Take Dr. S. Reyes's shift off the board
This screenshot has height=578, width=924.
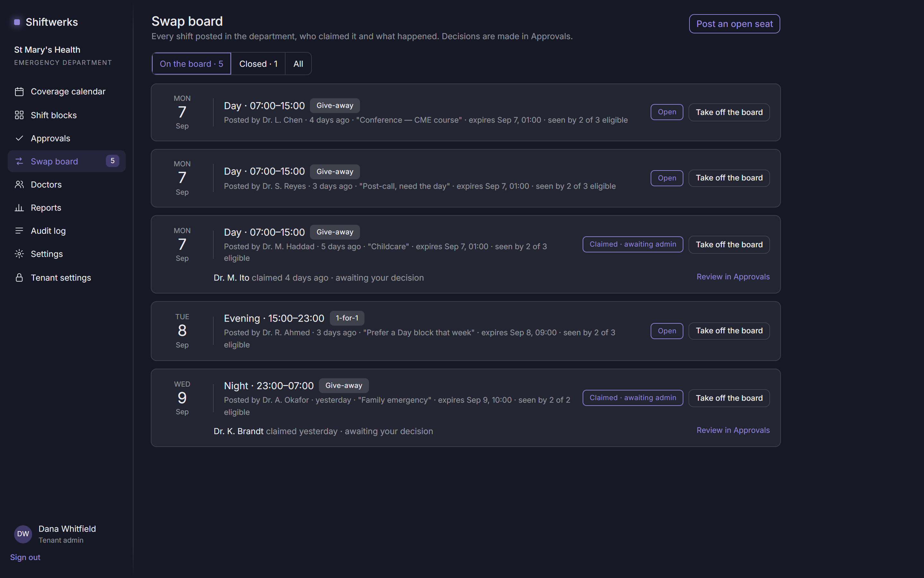point(729,178)
